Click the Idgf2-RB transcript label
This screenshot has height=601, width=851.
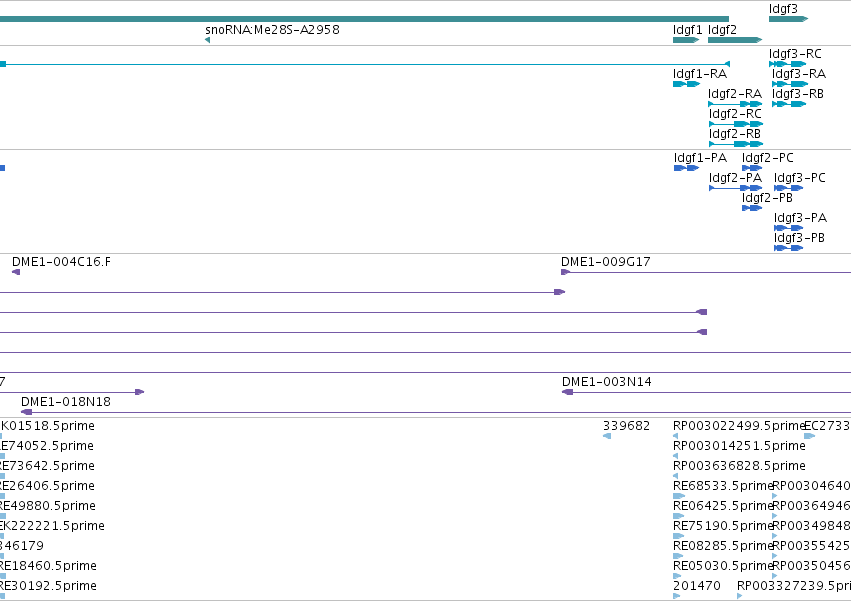pyautogui.click(x=735, y=134)
